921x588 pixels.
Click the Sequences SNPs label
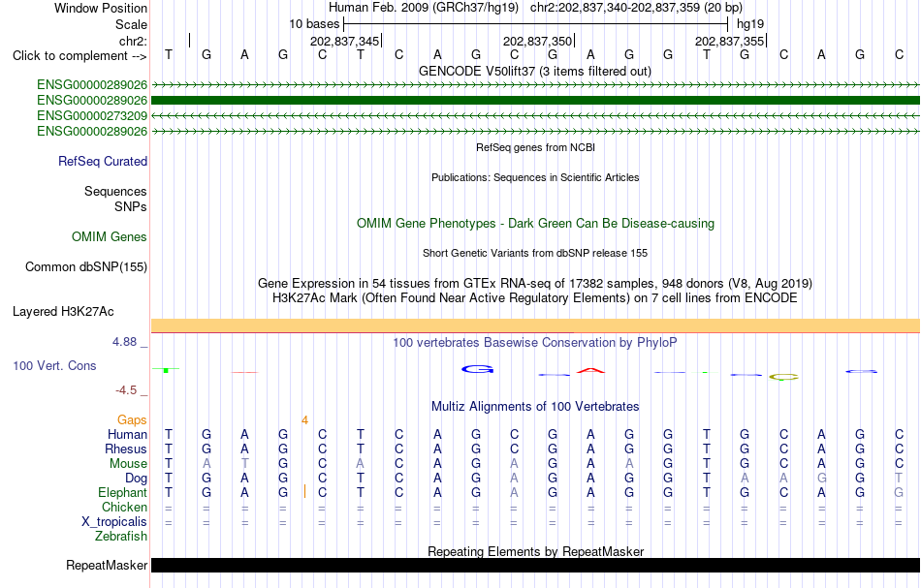click(x=115, y=199)
